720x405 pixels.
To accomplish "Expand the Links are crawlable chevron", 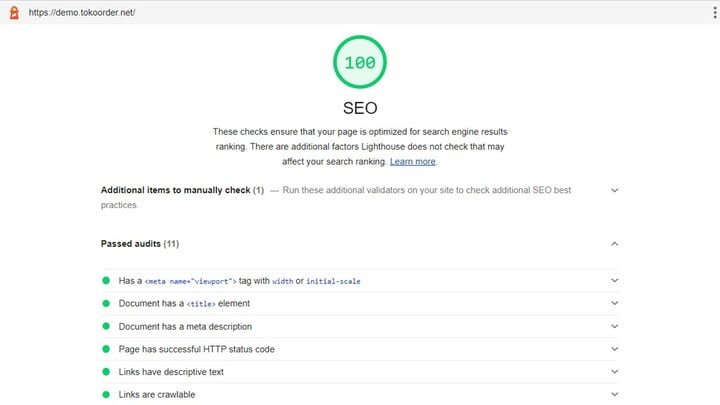I will [x=614, y=394].
